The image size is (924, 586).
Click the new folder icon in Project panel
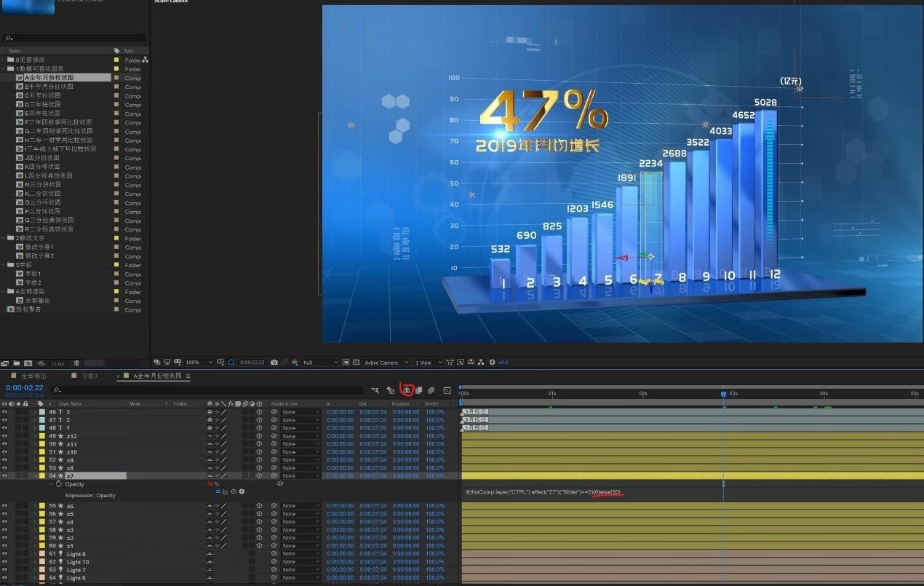coord(17,363)
